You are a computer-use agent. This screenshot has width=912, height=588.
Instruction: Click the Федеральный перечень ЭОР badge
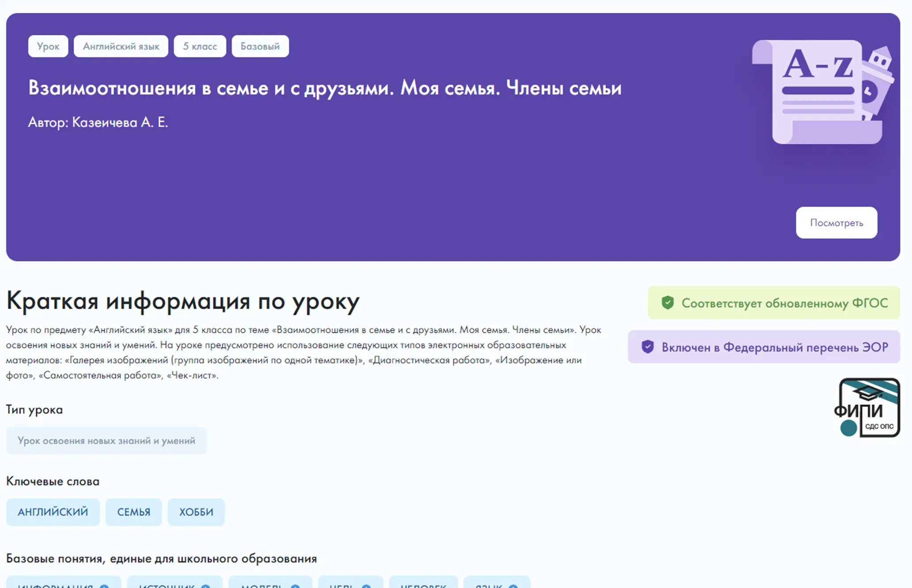coord(764,347)
